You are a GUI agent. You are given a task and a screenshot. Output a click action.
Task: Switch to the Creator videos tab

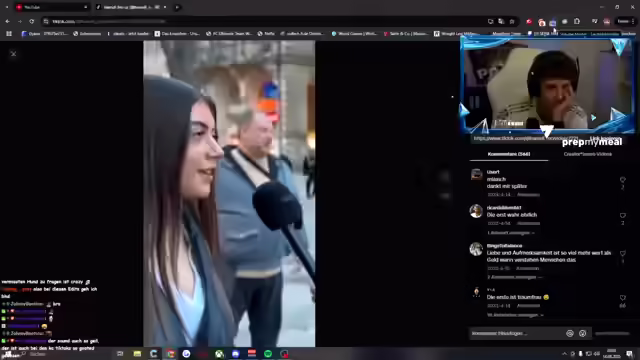(x=587, y=154)
